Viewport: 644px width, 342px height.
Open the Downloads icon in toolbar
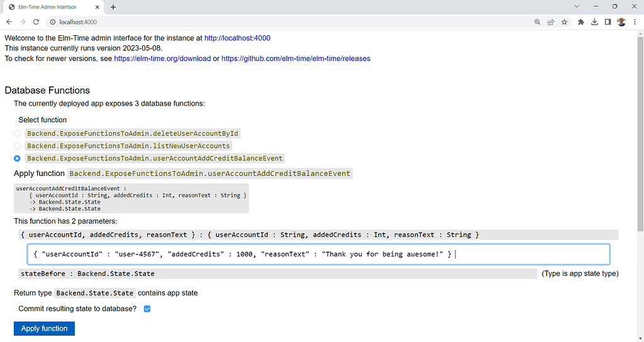594,21
